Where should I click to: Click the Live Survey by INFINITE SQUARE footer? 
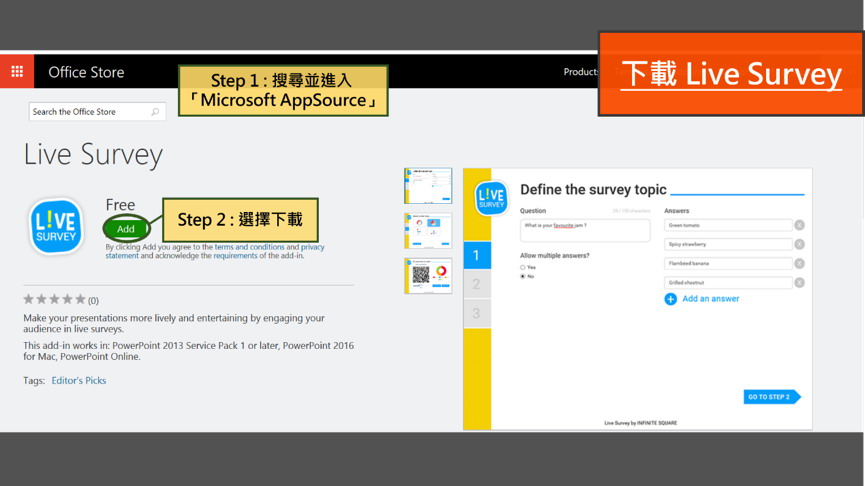[640, 423]
